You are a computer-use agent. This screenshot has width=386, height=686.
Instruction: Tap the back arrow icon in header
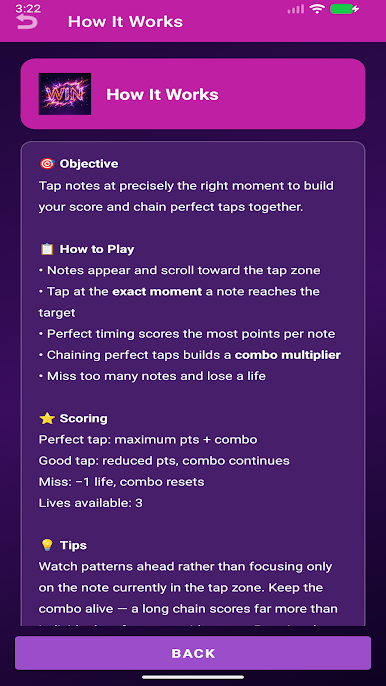tap(27, 22)
